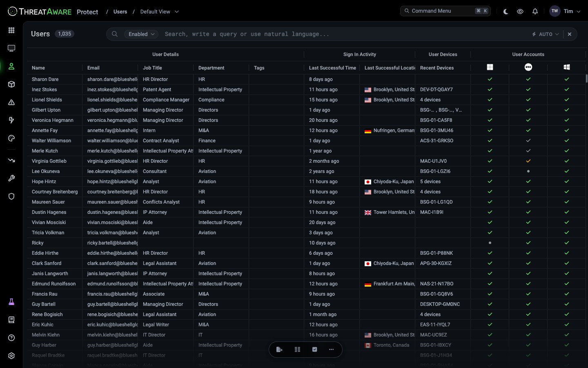Open the Enabled filter dropdown
Image resolution: width=588 pixels, height=368 pixels.
[x=141, y=34]
